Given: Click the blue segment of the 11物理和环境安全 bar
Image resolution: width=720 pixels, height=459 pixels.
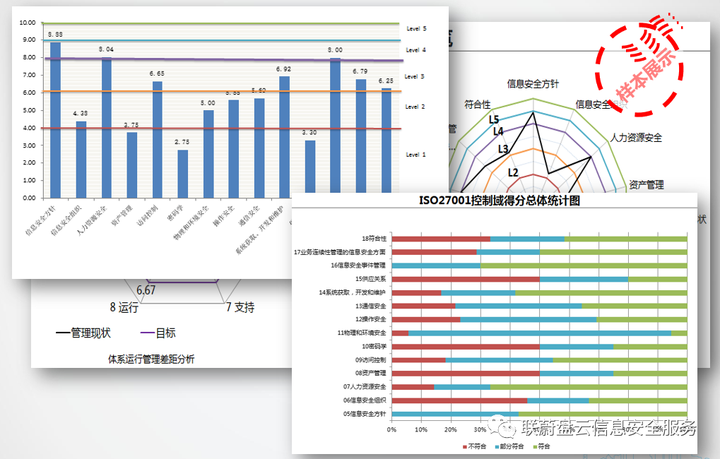Looking at the screenshot, I should pyautogui.click(x=540, y=333).
